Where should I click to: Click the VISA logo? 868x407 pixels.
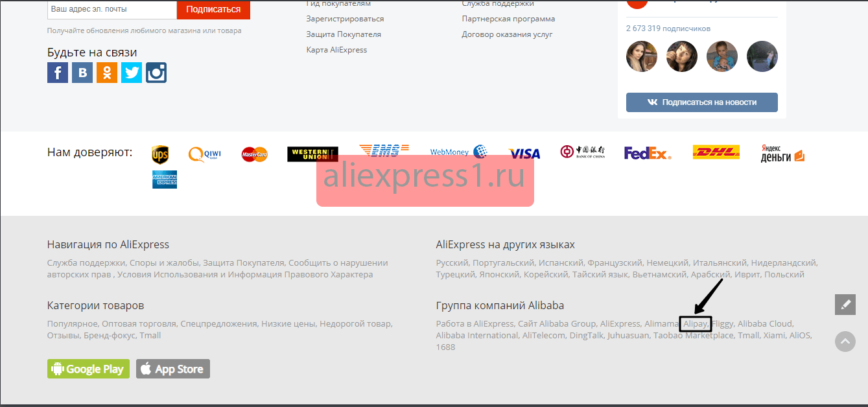pyautogui.click(x=524, y=154)
